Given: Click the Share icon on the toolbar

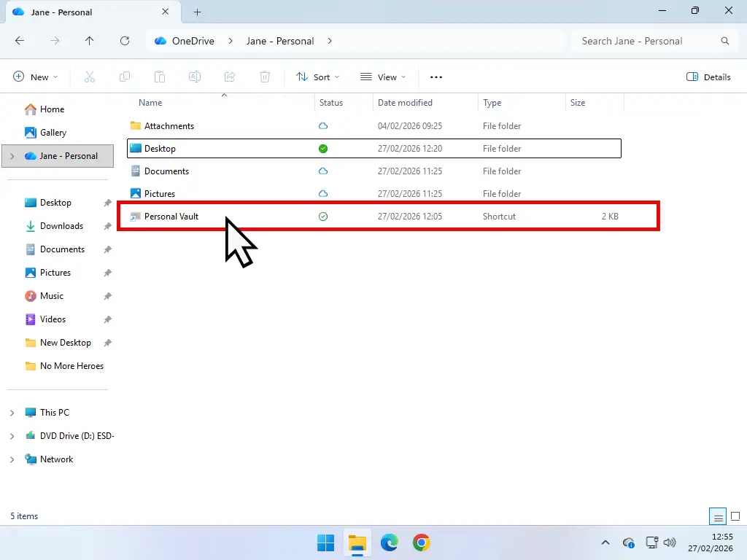Looking at the screenshot, I should (x=230, y=77).
